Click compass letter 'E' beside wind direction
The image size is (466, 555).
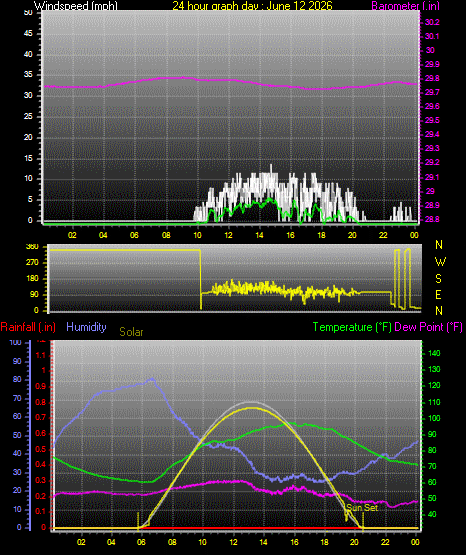(x=439, y=295)
